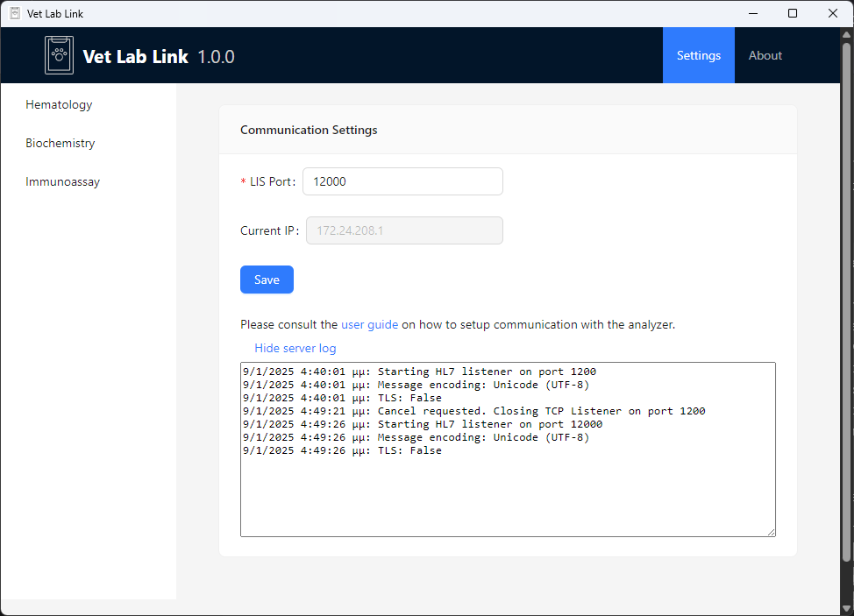Close the Vet Lab Link window

pyautogui.click(x=833, y=13)
